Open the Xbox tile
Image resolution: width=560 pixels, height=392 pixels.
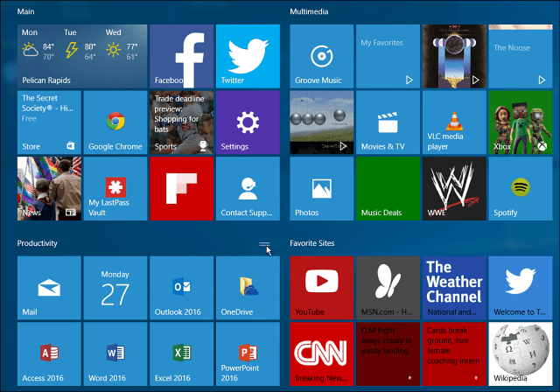521,122
